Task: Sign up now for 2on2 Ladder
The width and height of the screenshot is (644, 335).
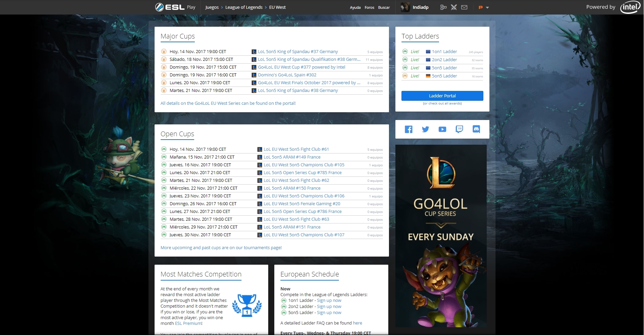Action: click(329, 307)
